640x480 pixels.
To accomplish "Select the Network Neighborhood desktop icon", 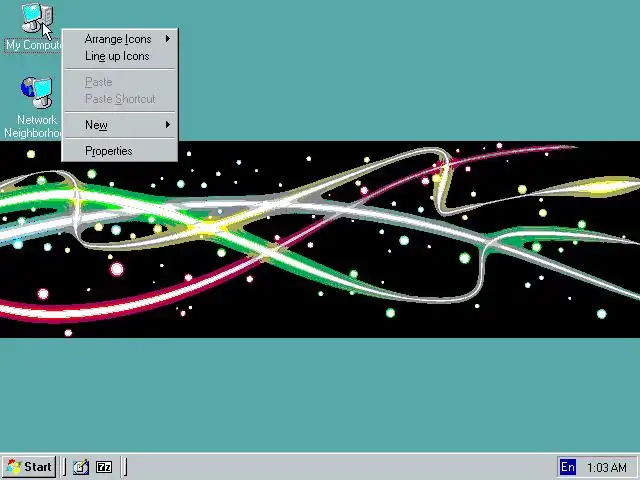I will tap(36, 92).
